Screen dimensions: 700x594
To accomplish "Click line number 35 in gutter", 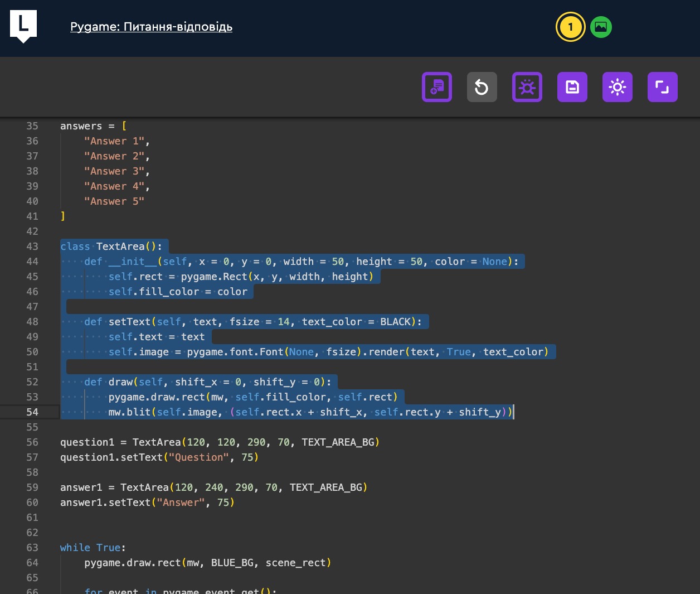I will tap(32, 126).
